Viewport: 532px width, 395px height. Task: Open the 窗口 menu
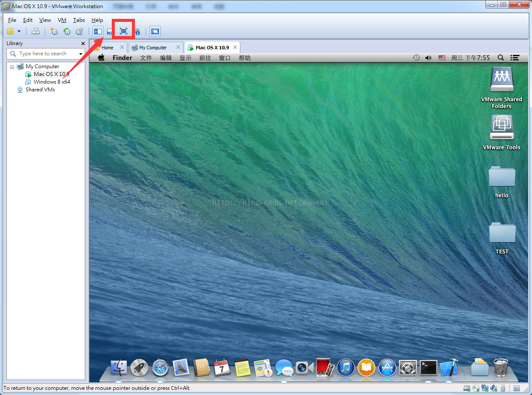pos(225,58)
